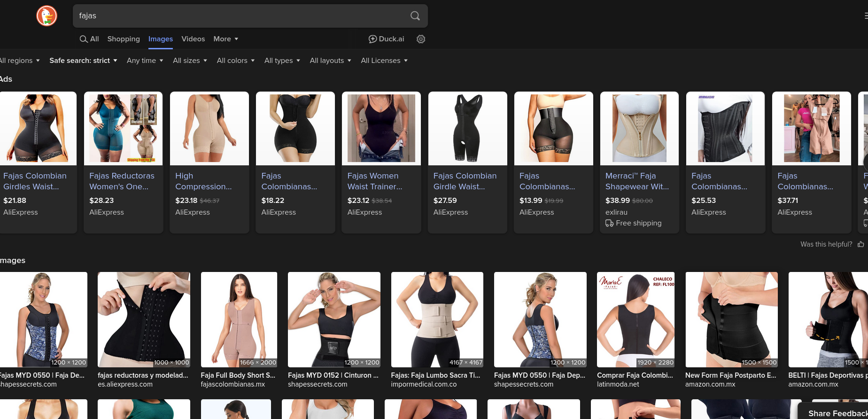Click the DuckDuckGo logo
Image resolution: width=868 pixels, height=419 pixels.
point(47,16)
